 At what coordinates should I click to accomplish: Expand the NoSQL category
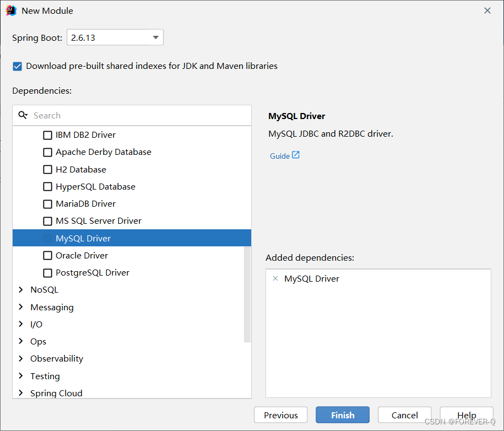click(21, 289)
